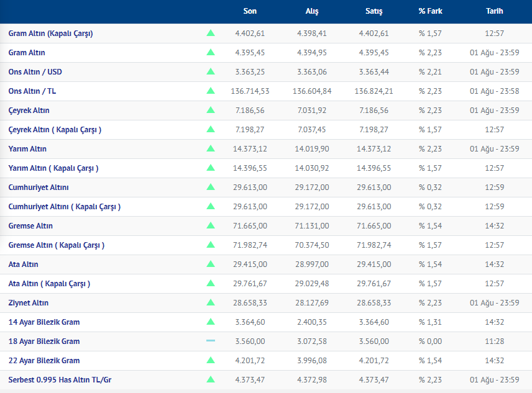Open the 18 Ayar Bilezik Gram link

click(x=44, y=341)
